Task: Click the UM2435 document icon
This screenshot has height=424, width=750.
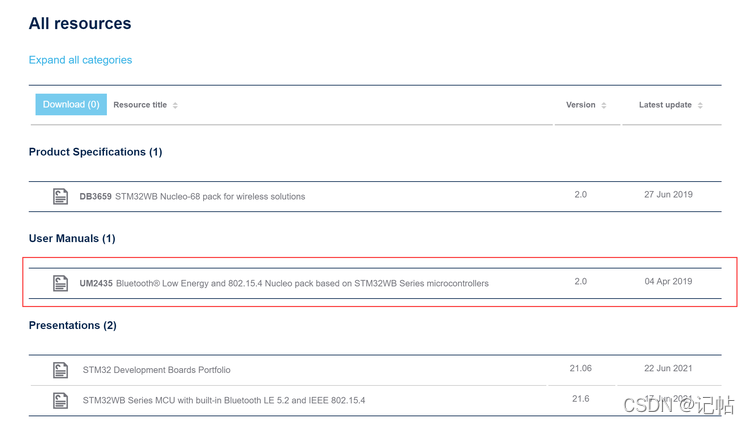Action: [60, 283]
